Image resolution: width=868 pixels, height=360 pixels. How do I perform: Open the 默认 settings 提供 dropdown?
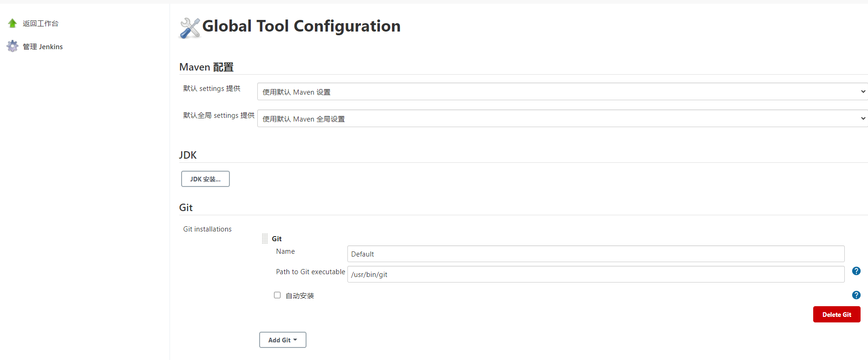point(562,91)
